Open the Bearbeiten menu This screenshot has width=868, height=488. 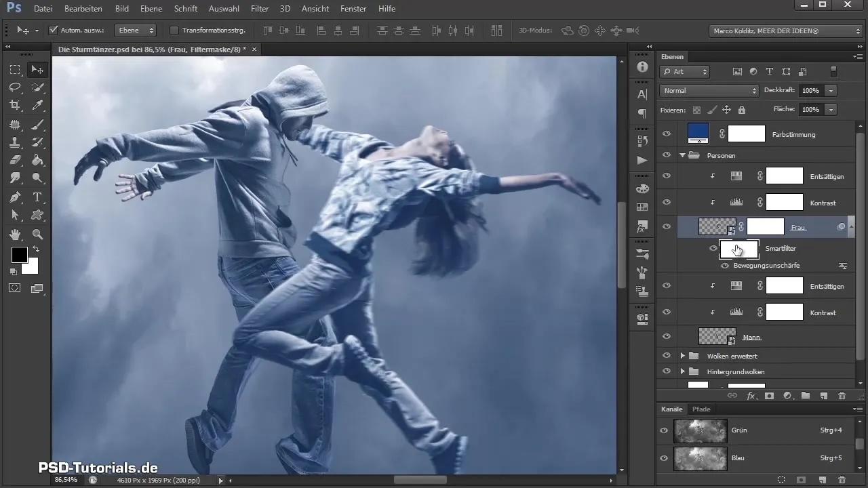coord(83,9)
